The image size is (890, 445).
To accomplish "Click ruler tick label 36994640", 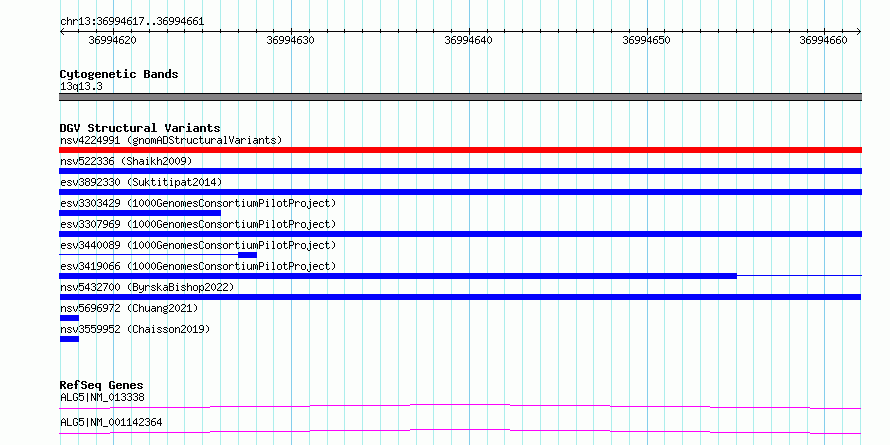I will (x=468, y=40).
